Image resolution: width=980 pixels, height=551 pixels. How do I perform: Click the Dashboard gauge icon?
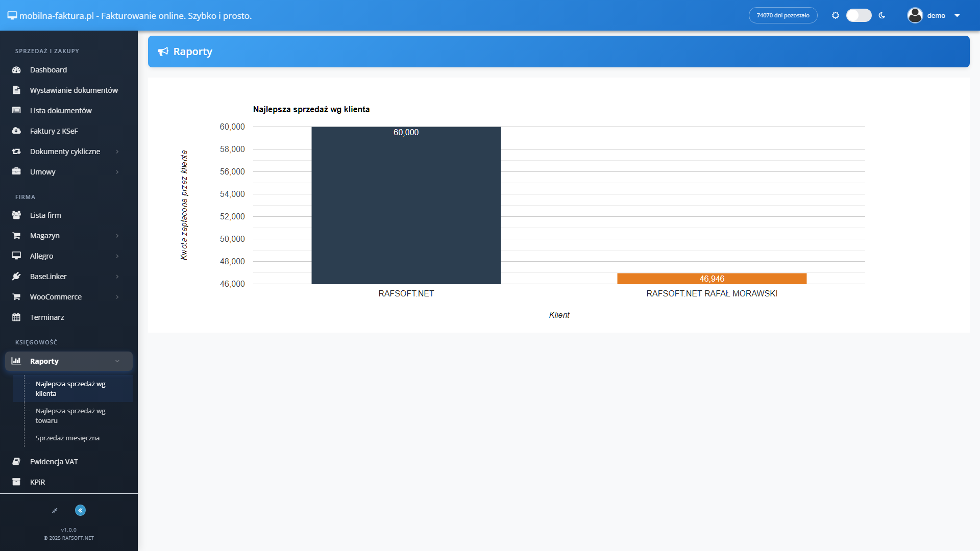tap(16, 70)
